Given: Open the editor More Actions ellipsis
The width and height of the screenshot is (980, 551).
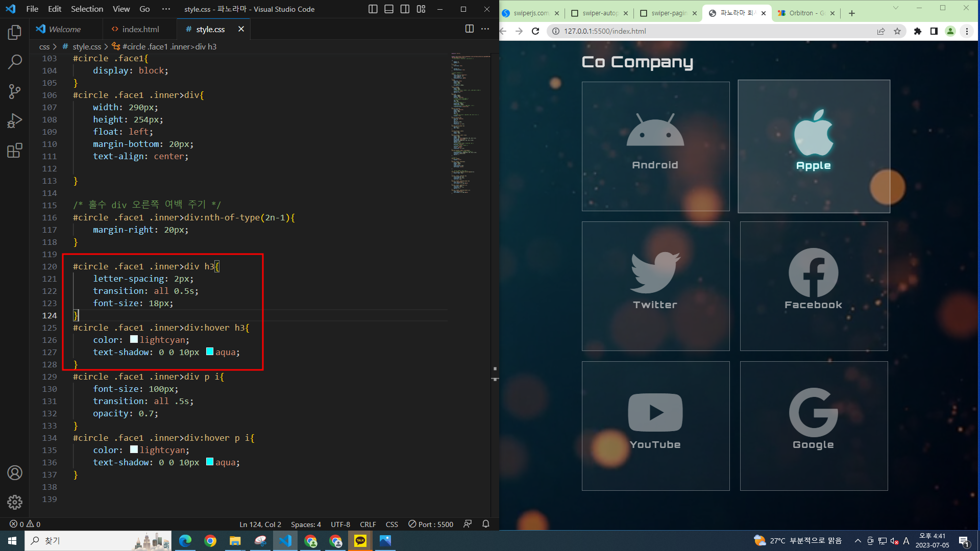Looking at the screenshot, I should pos(485,29).
